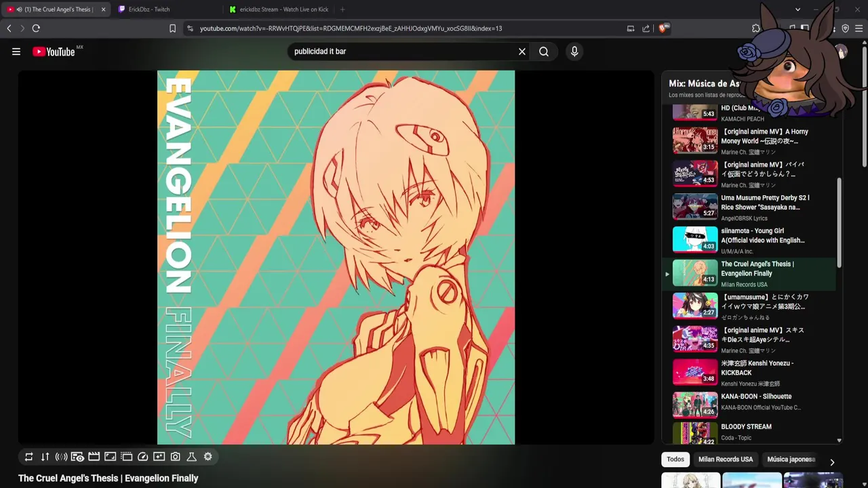Click the card-with-eye icon below video

coord(77,457)
